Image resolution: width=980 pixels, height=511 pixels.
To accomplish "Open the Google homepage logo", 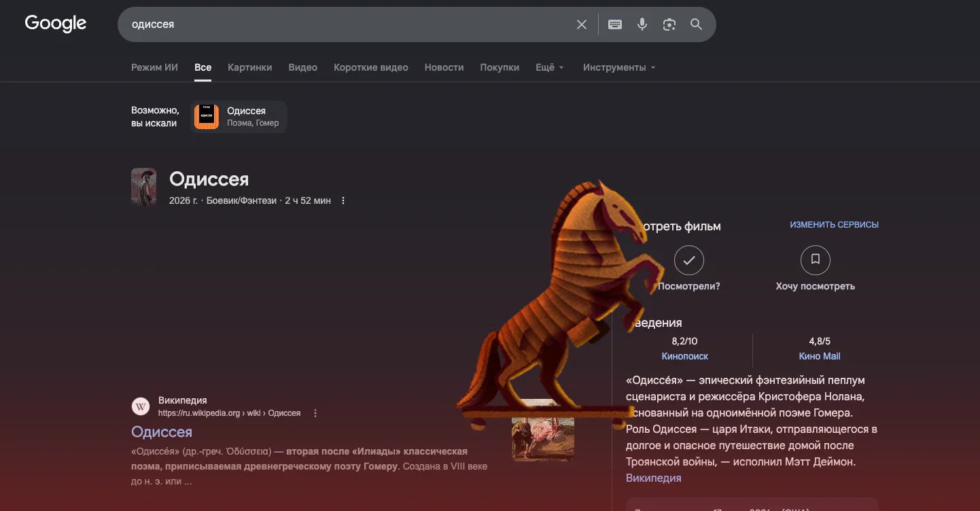I will (x=56, y=24).
